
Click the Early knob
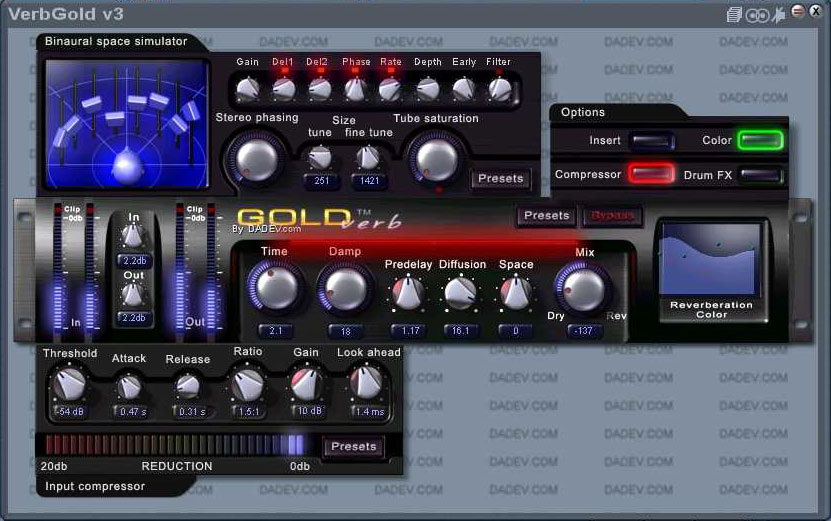pyautogui.click(x=464, y=89)
